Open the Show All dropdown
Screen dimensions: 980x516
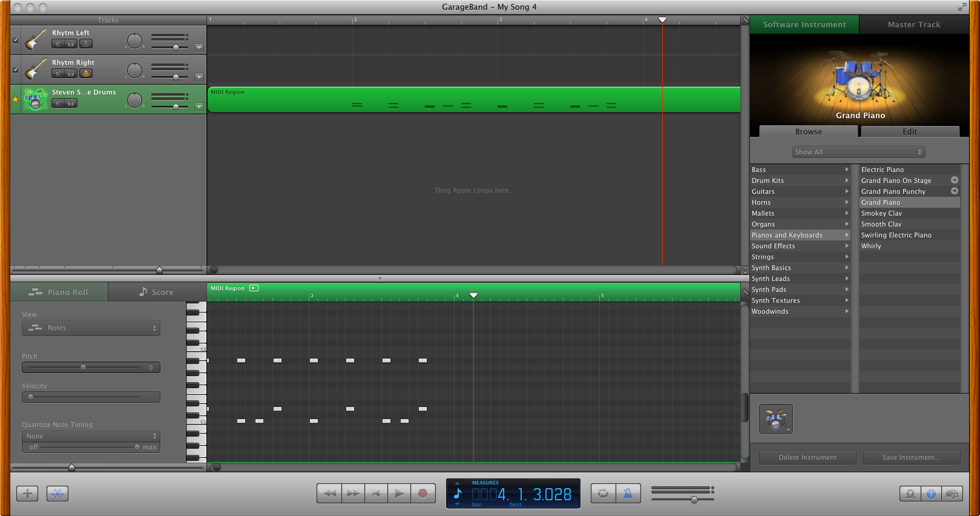point(859,152)
